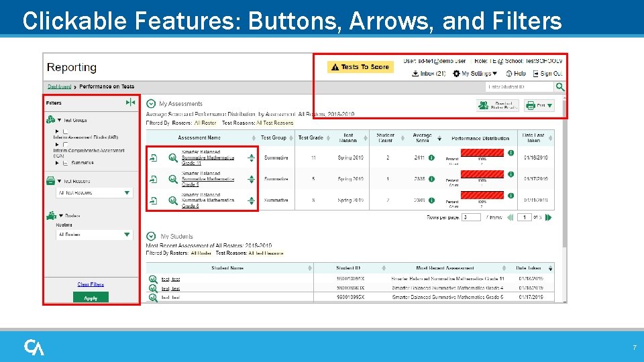
Task: Open the All Rosters dropdown
Action: 95,235
